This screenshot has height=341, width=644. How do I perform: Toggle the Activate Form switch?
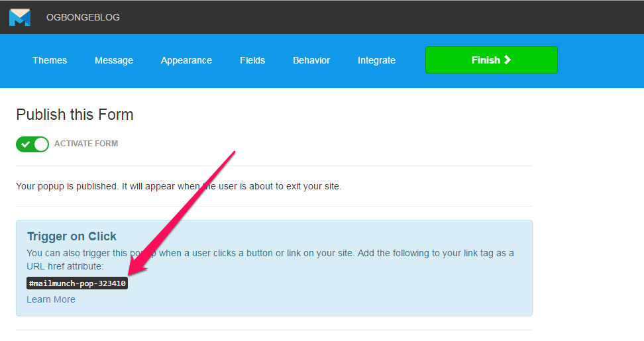32,144
